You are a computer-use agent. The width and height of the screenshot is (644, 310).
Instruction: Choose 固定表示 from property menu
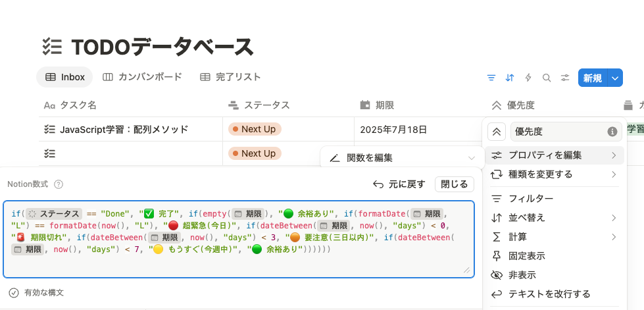click(x=554, y=256)
